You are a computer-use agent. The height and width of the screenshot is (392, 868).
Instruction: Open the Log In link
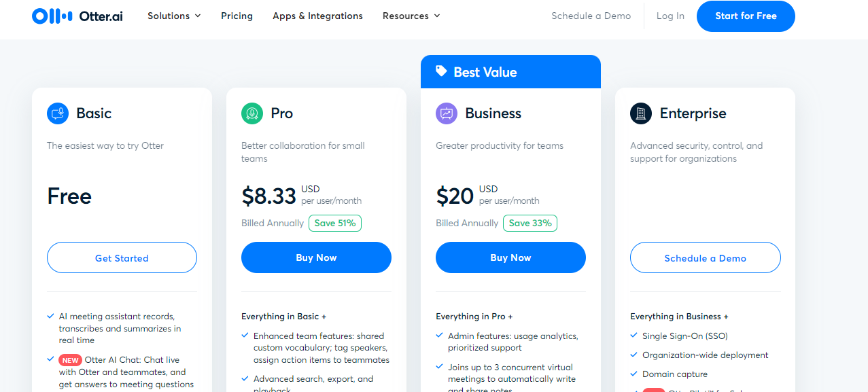(670, 16)
